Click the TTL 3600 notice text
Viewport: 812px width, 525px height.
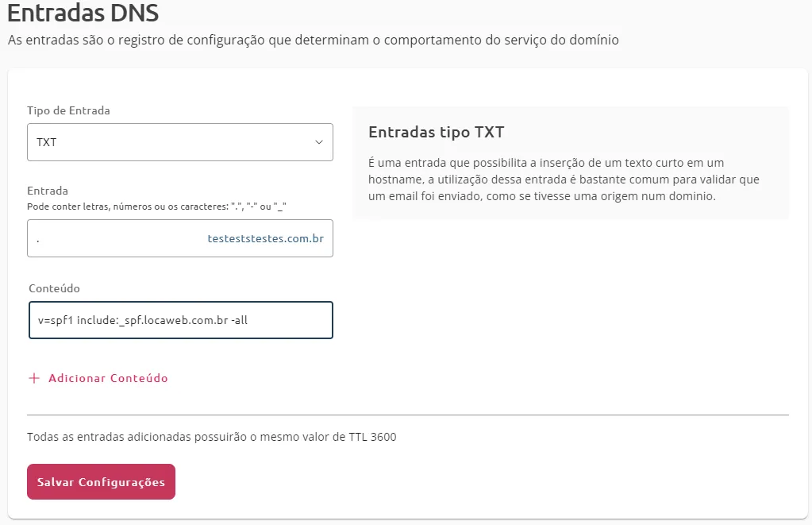click(x=211, y=437)
